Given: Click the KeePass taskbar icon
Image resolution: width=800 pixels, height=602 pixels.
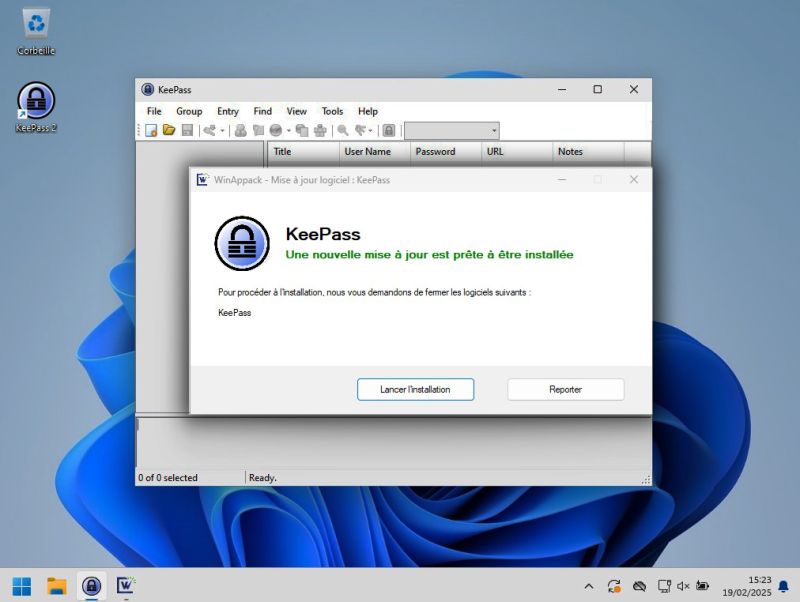Looking at the screenshot, I should pyautogui.click(x=91, y=585).
